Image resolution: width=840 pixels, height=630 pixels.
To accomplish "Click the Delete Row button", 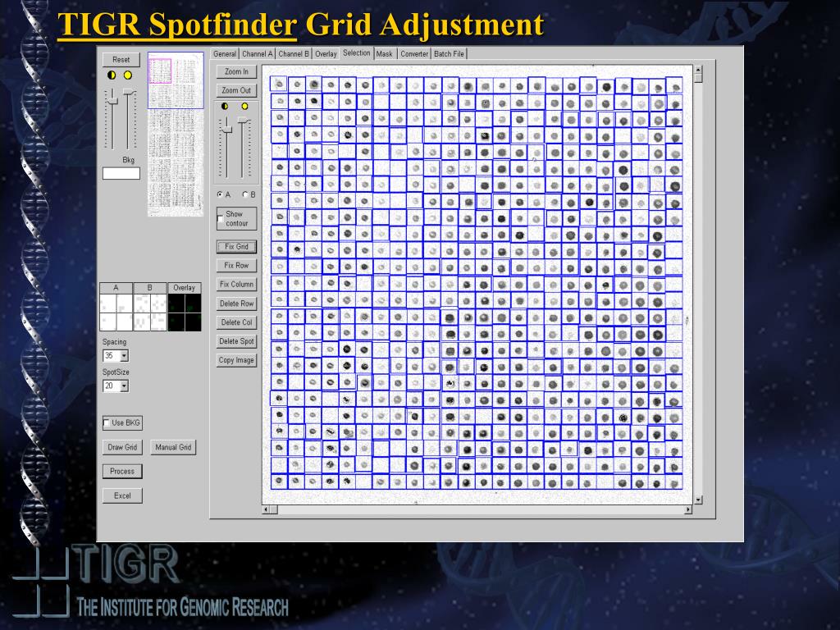I will [x=237, y=304].
